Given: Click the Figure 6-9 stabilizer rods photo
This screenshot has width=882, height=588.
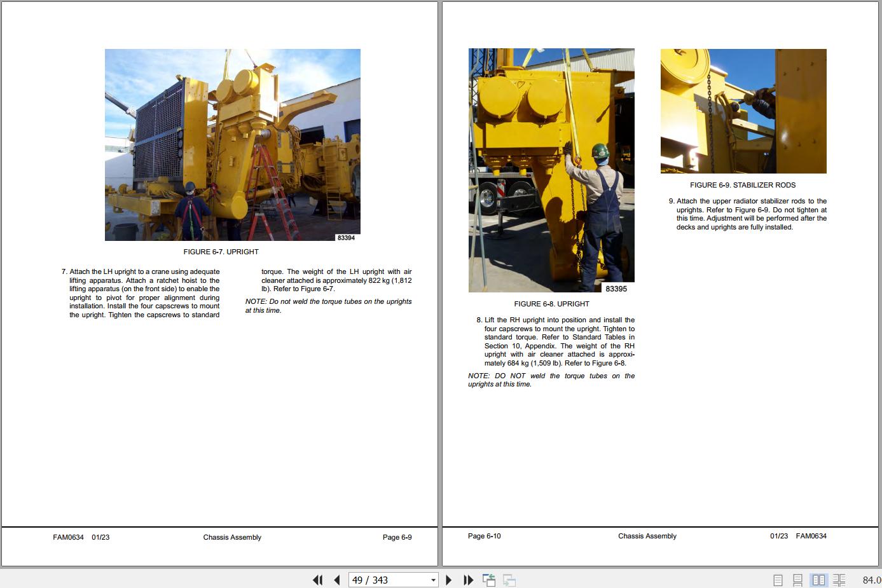Looking at the screenshot, I should pos(743,111).
